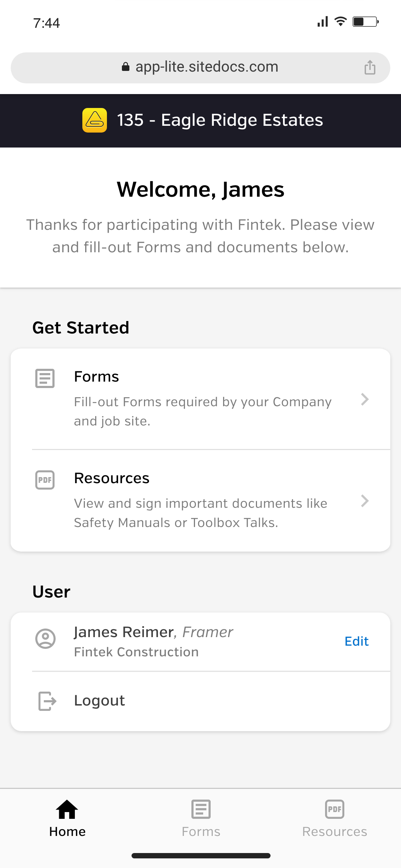Switch to the Resources tab label
This screenshot has height=868, width=401.
pos(335,832)
